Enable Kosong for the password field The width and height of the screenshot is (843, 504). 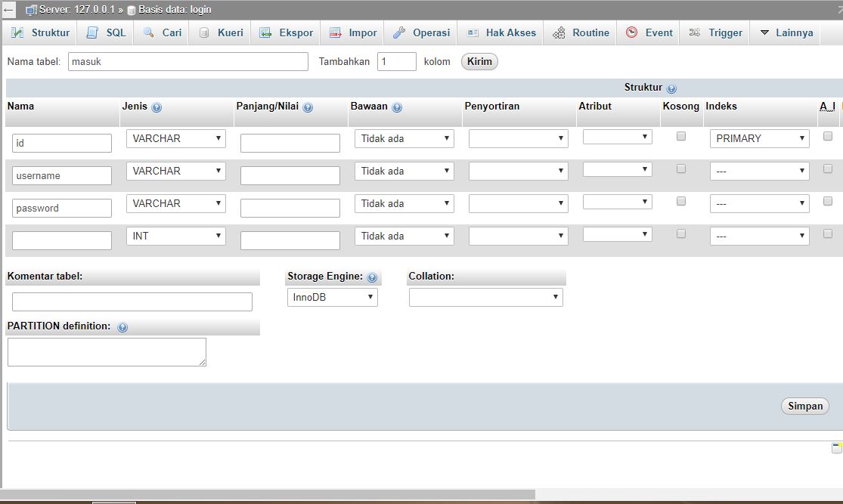pos(681,201)
